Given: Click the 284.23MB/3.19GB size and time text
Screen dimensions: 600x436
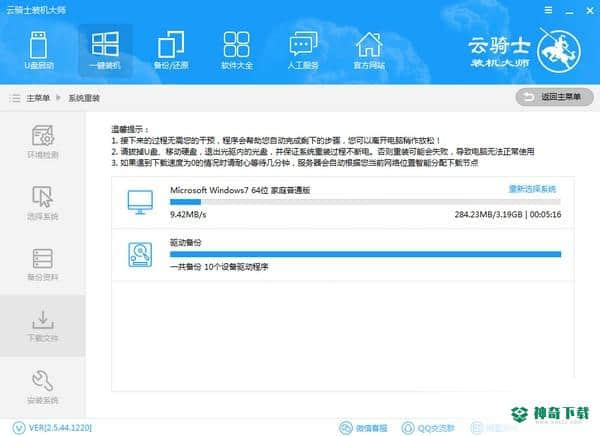Looking at the screenshot, I should (508, 214).
